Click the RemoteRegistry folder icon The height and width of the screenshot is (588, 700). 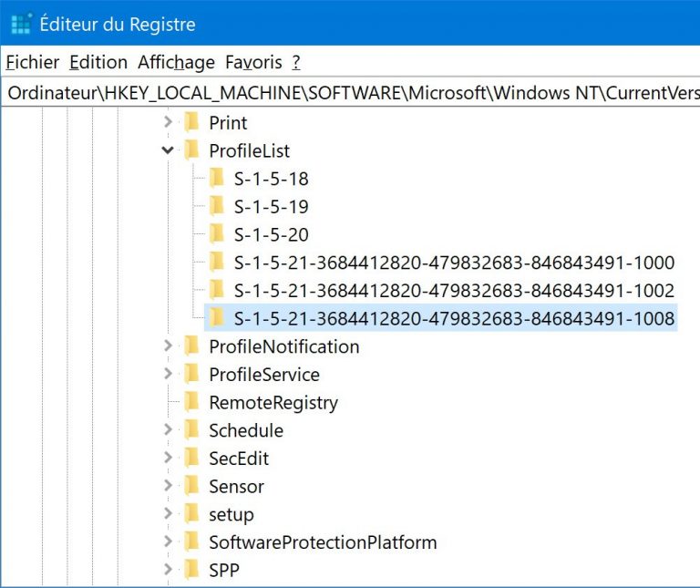click(x=191, y=402)
